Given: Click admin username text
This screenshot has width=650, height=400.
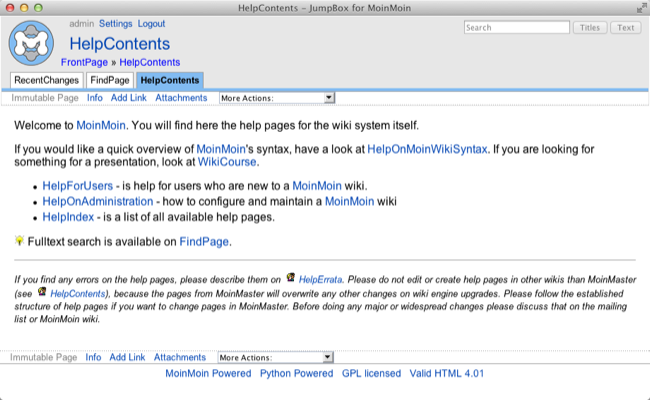Looking at the screenshot, I should (82, 24).
